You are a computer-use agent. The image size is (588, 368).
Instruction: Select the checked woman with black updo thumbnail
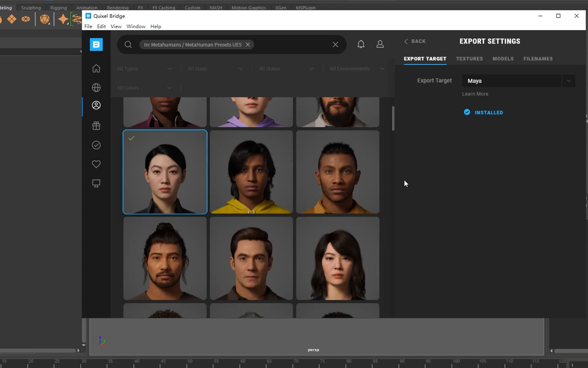[x=165, y=172]
